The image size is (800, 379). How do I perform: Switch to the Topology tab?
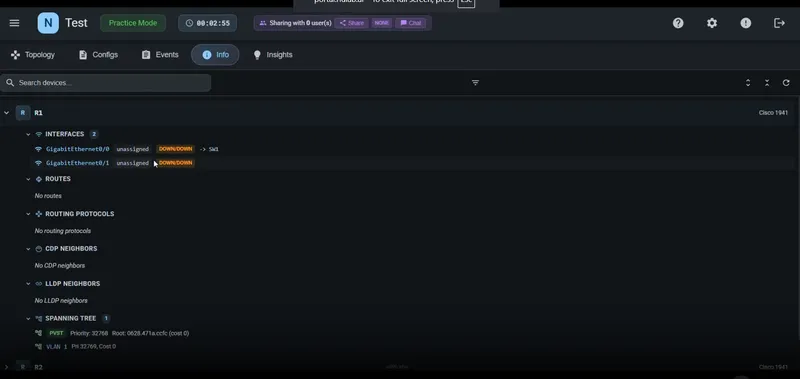pyautogui.click(x=33, y=55)
